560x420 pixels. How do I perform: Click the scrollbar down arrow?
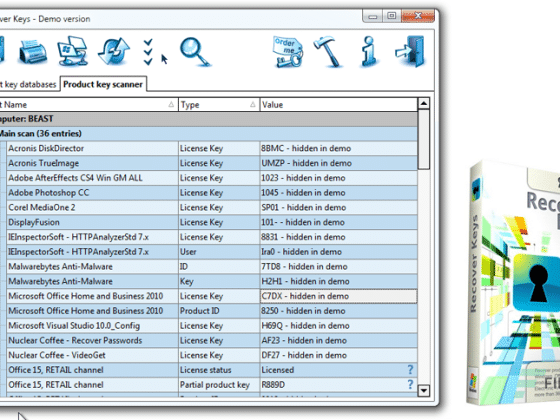(x=424, y=390)
